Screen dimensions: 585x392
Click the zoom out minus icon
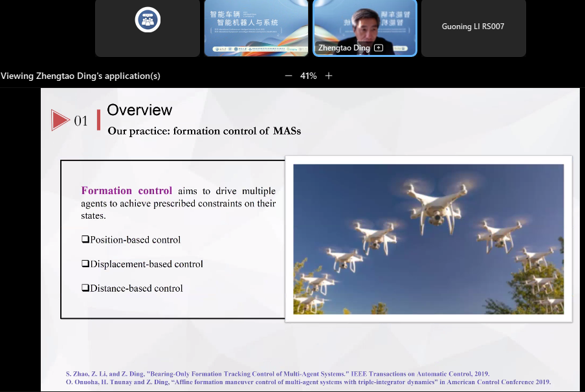tap(289, 76)
